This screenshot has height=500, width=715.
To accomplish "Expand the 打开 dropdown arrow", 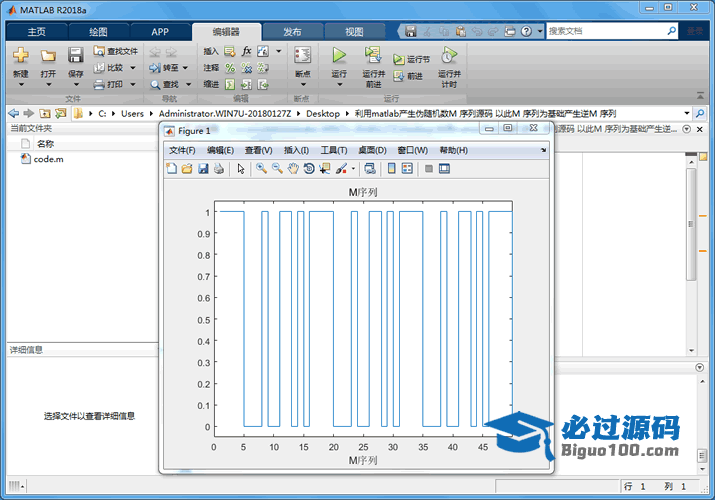I will (48, 85).
